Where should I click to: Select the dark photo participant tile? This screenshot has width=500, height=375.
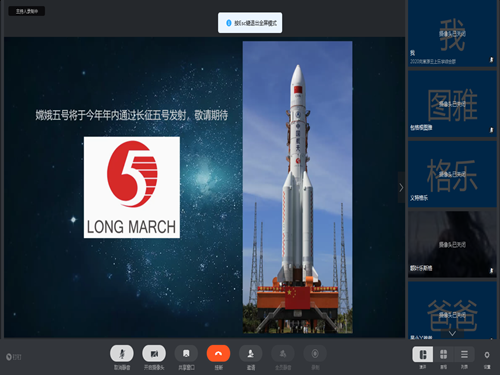[x=452, y=244]
